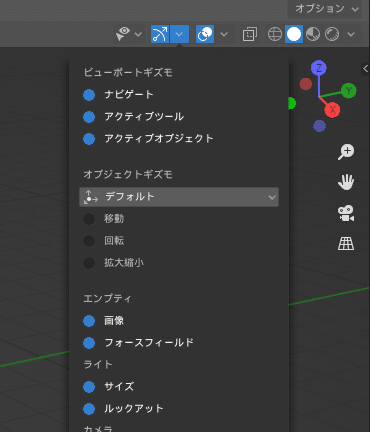Toggle the Show Overlays button
The image size is (370, 432).
click(205, 34)
